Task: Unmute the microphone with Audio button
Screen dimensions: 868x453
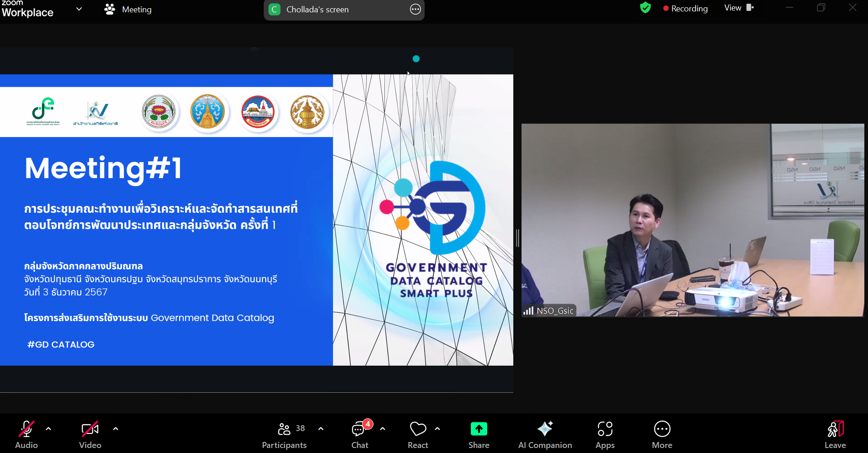Action: pos(26,434)
